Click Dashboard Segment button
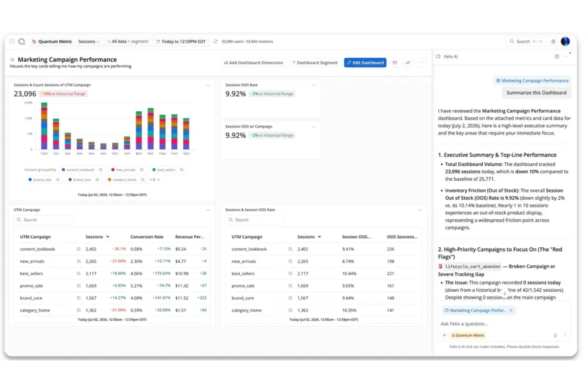Image resolution: width=588 pixels, height=392 pixels. pos(315,63)
